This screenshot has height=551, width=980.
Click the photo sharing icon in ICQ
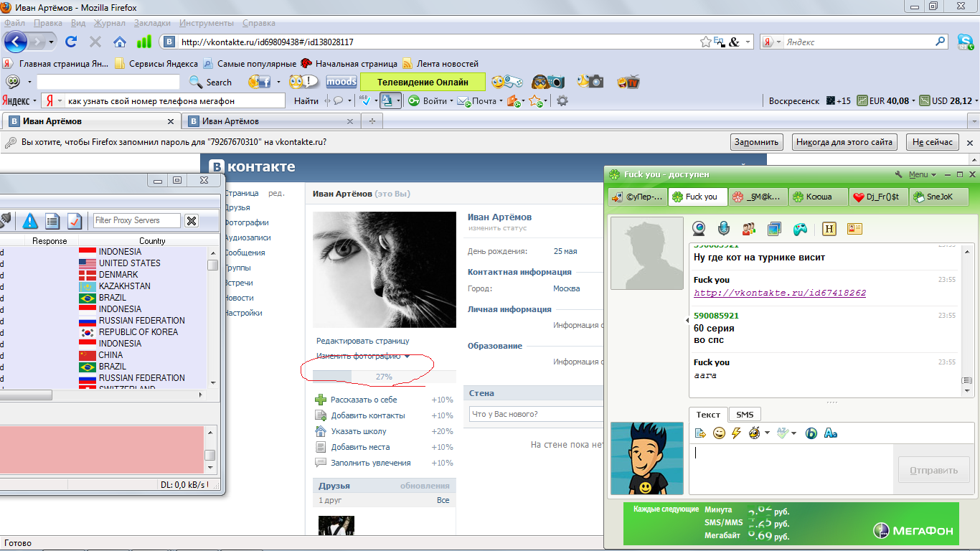pyautogui.click(x=774, y=229)
